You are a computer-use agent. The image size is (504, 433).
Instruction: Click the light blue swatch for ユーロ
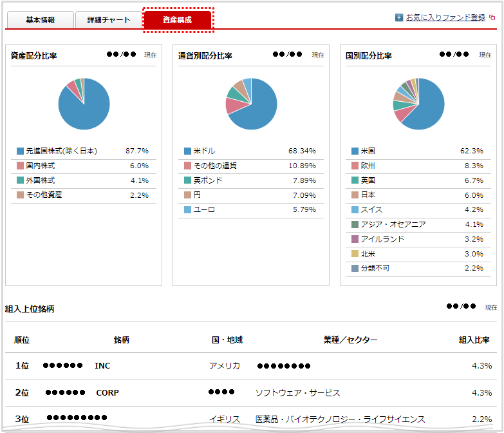pyautogui.click(x=188, y=210)
